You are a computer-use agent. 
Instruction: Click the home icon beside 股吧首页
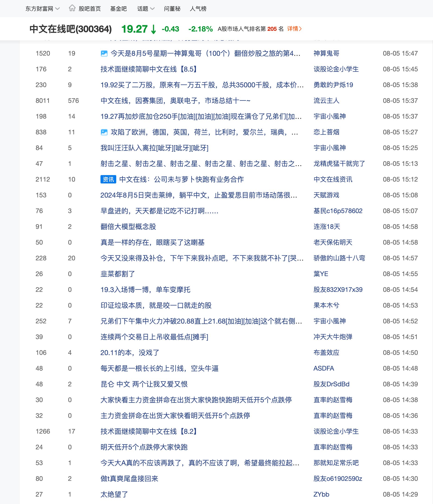[72, 8]
